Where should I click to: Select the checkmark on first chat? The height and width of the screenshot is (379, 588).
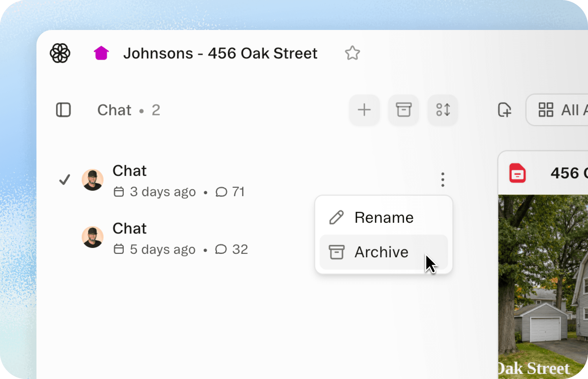point(64,180)
